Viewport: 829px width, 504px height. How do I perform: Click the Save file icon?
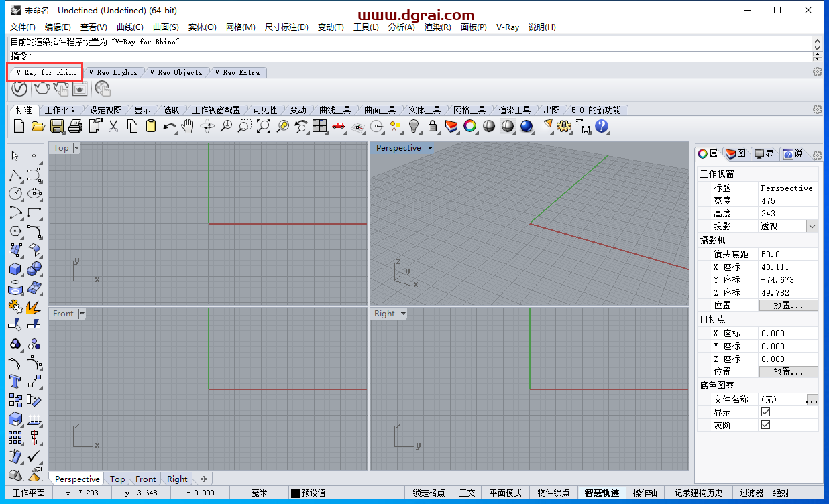pos(57,126)
